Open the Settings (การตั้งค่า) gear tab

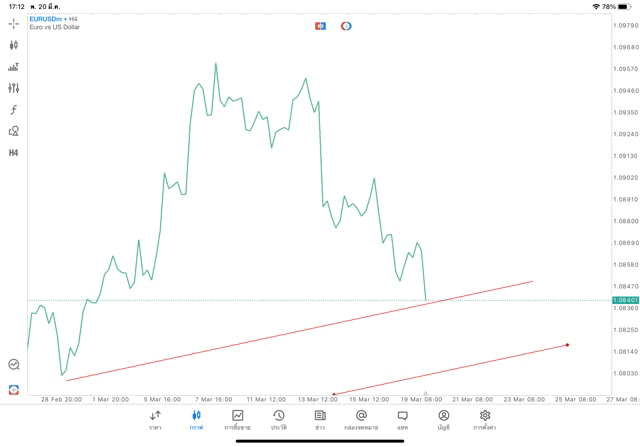tap(485, 419)
